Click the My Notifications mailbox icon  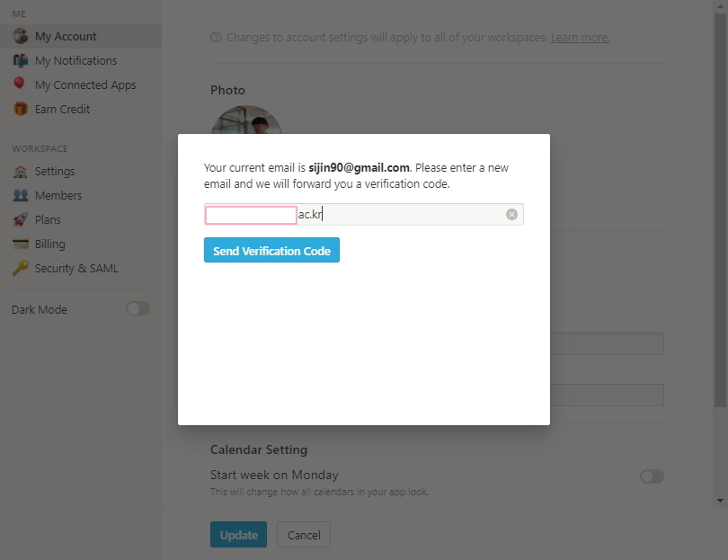[20, 60]
